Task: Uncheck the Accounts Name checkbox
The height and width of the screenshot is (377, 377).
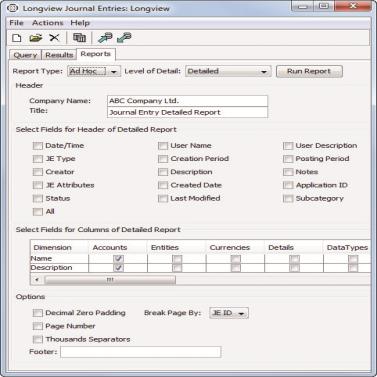Action: click(x=118, y=259)
